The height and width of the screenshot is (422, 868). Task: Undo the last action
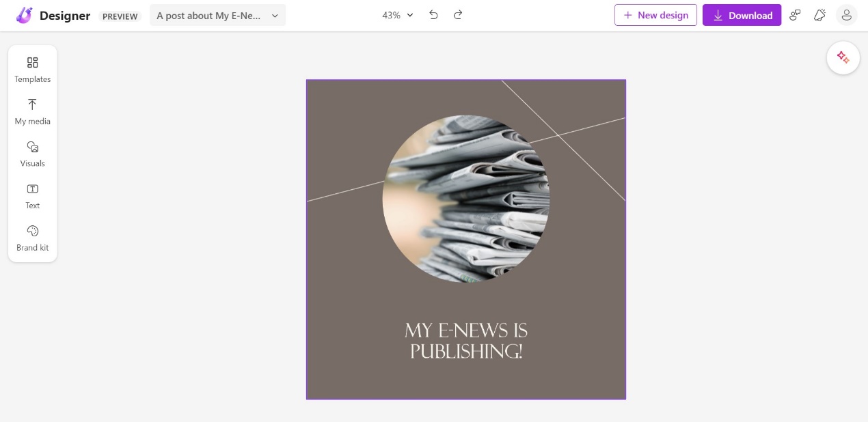(x=433, y=15)
